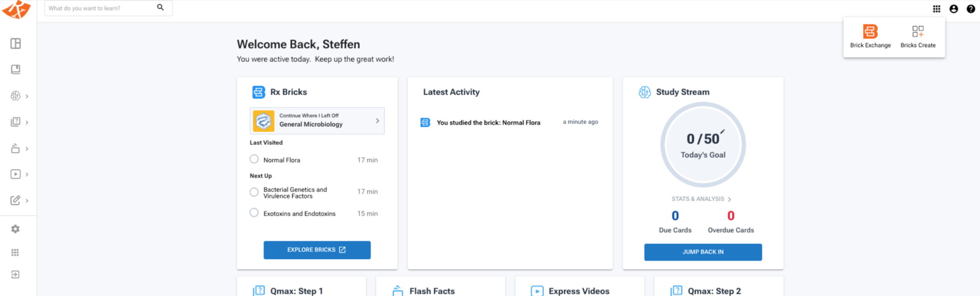This screenshot has height=296, width=980.
Task: Click the logout icon at sidebar bottom
Action: [x=15, y=274]
